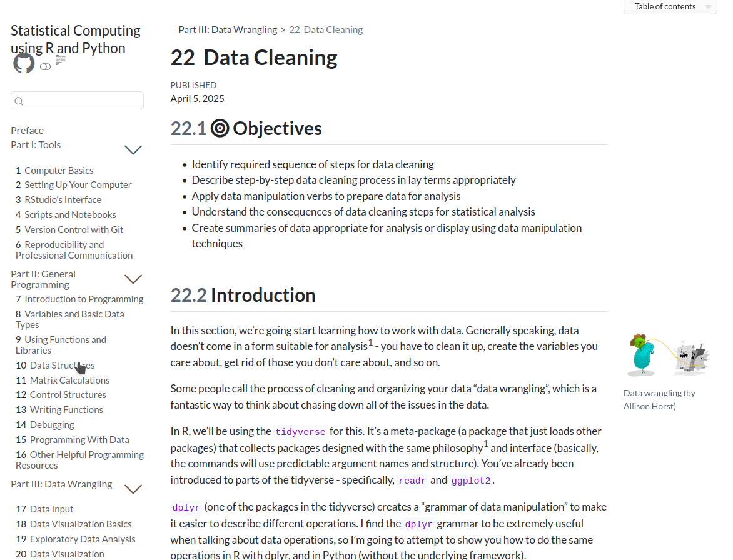Click the search input field
Screen dimensions: 733x560
(x=77, y=100)
